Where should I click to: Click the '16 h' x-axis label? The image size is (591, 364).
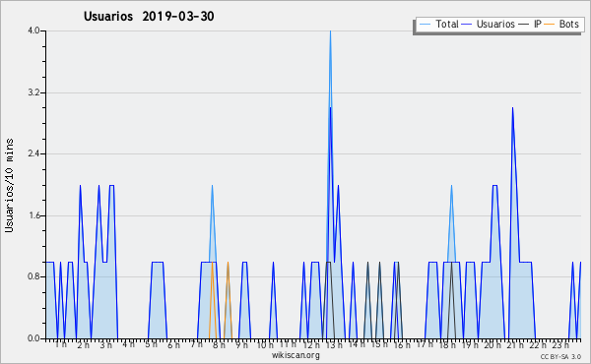point(402,344)
